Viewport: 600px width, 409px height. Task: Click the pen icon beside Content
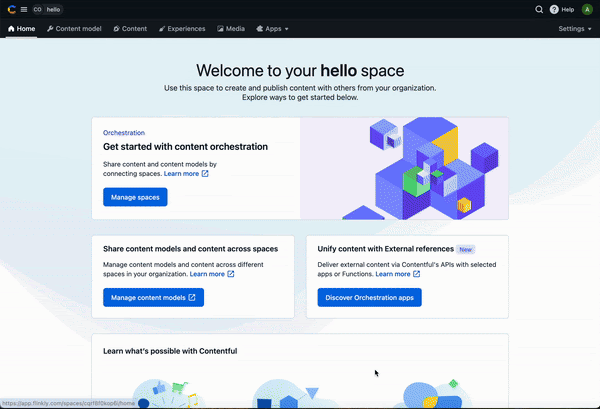(116, 29)
